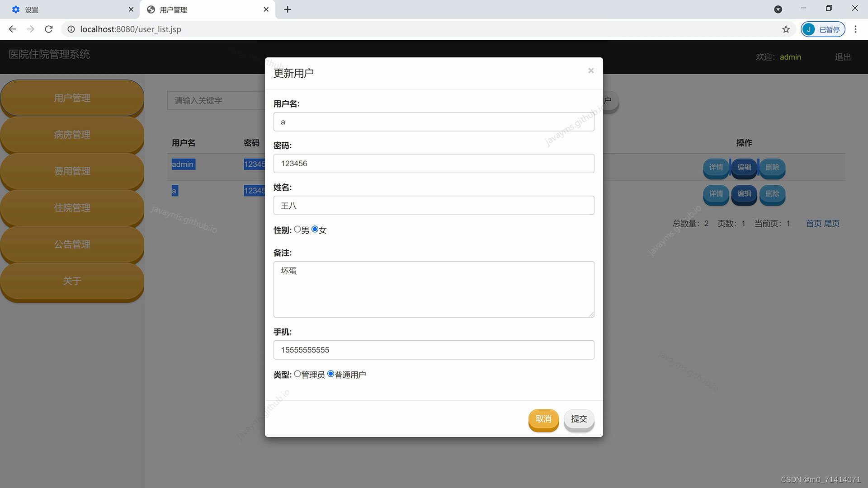Screen dimensions: 868x488
Task: Choose the 普通用户 type radio button
Action: [x=331, y=374]
